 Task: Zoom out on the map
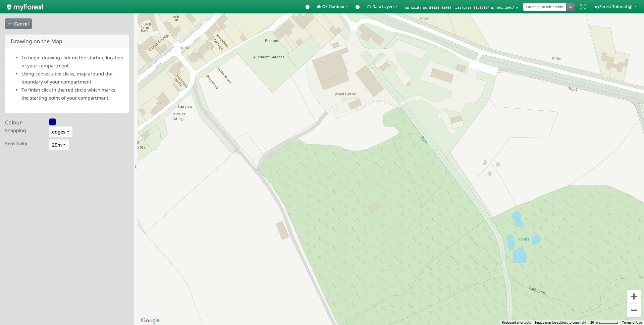634,310
